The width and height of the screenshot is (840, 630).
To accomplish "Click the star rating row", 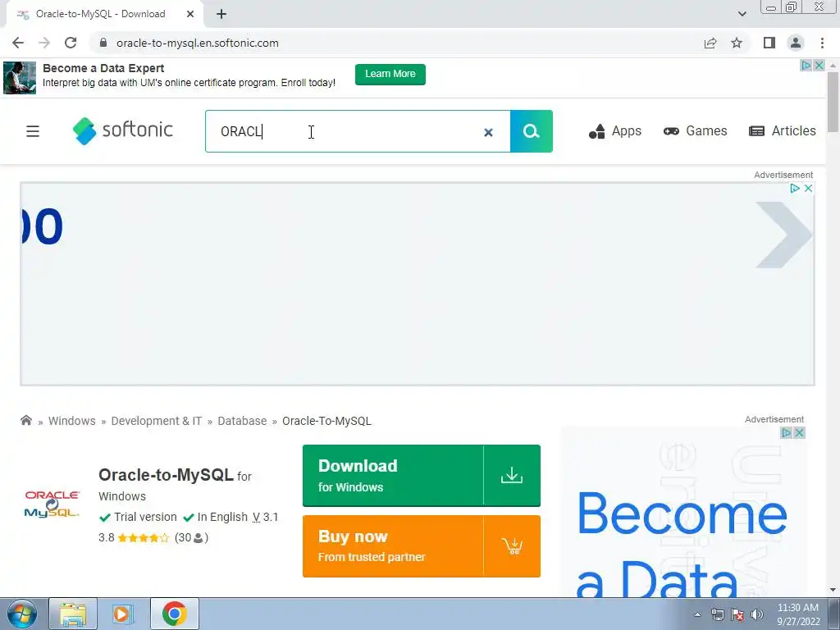I will [143, 537].
